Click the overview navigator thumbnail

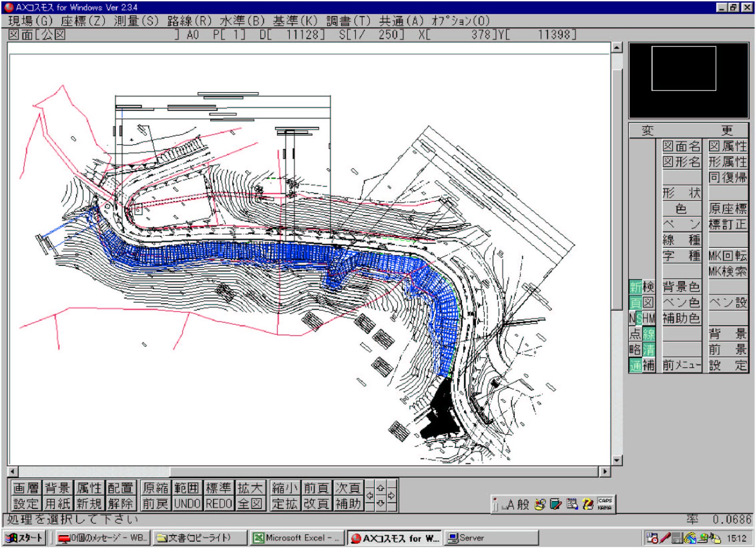click(x=688, y=80)
